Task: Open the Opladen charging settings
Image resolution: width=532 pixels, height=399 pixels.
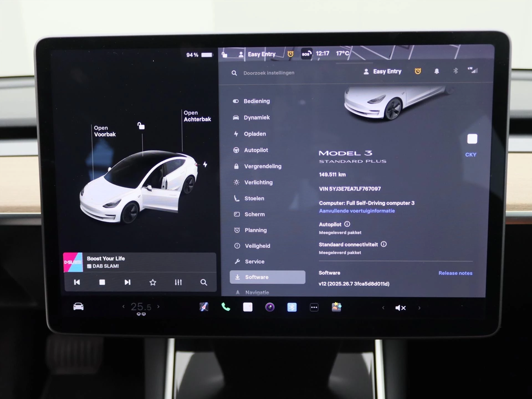Action: [x=255, y=134]
